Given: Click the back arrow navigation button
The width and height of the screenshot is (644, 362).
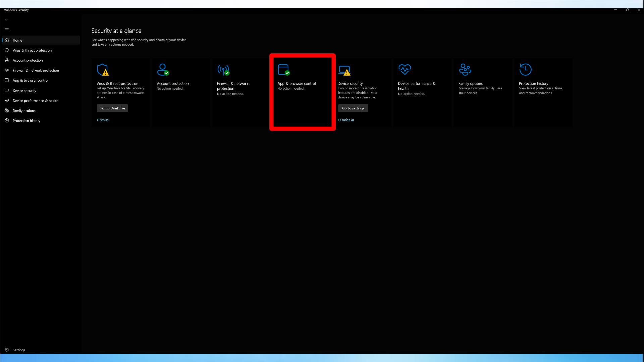Looking at the screenshot, I should (6, 19).
